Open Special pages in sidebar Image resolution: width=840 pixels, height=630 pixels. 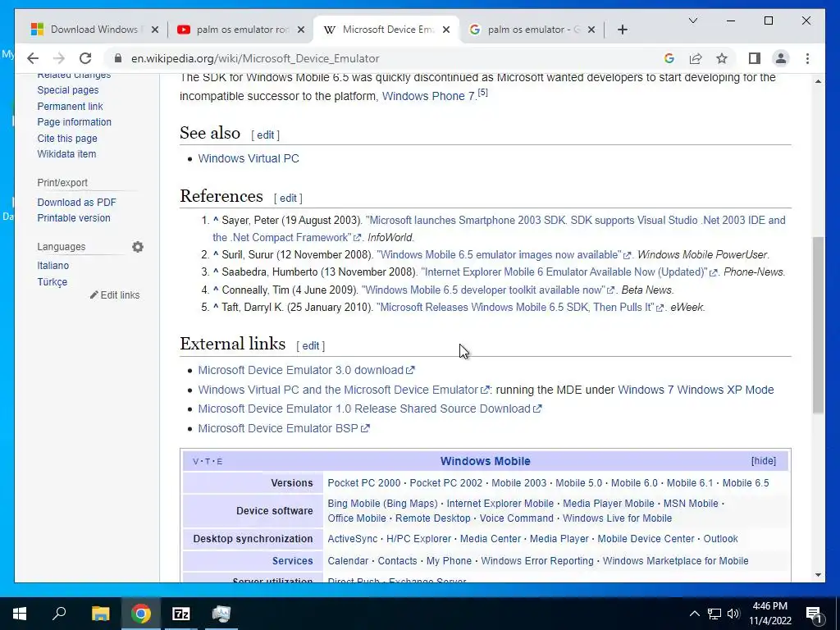68,90
